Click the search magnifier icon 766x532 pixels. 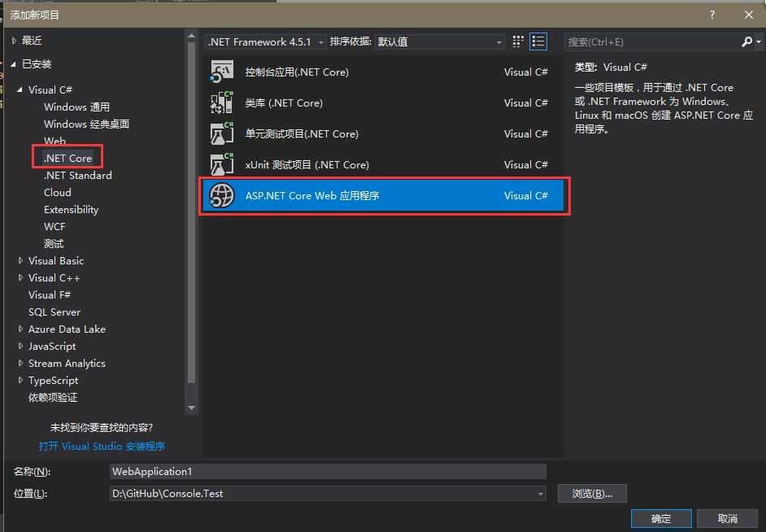[746, 42]
